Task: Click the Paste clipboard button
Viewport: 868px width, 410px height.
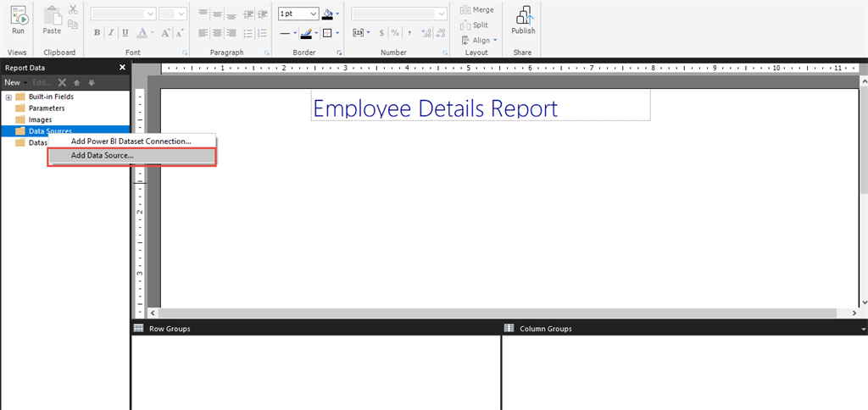Action: coord(52,21)
